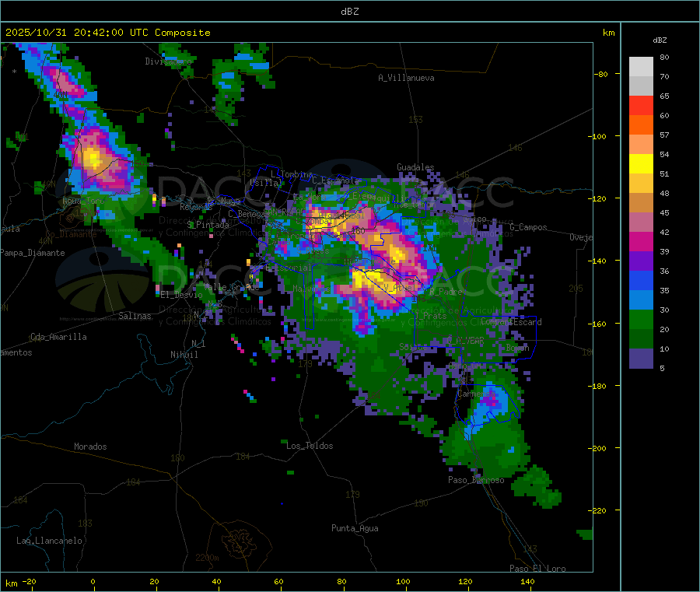The width and height of the screenshot is (700, 592).
Task: Click the 60 tick on the horizontal km axis
Action: pos(278,581)
